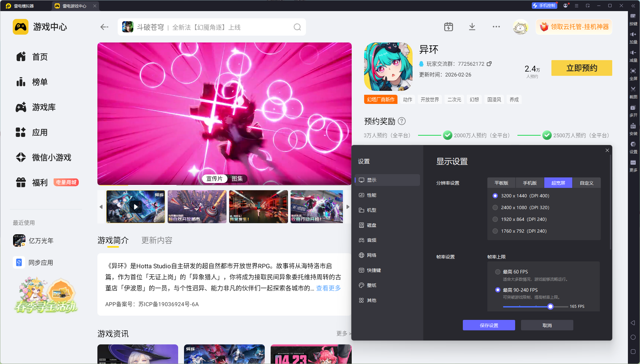
Task: Click the APK install 安装 icon
Action: [633, 126]
